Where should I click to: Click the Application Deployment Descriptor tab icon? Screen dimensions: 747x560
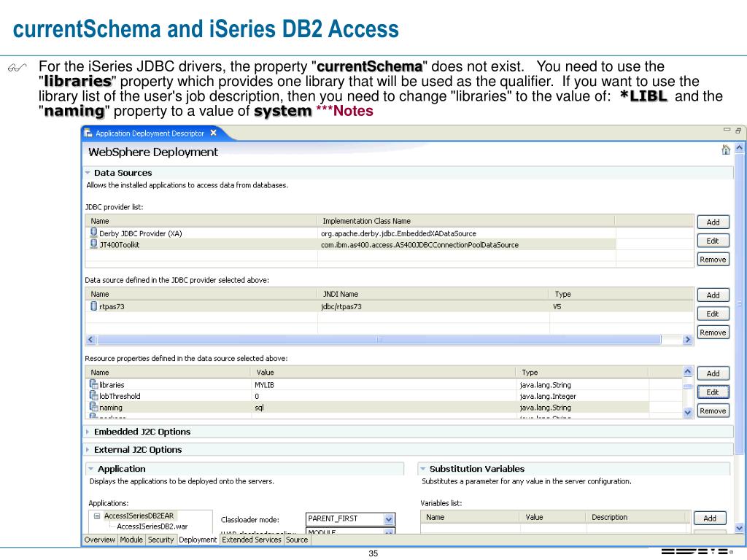[88, 133]
